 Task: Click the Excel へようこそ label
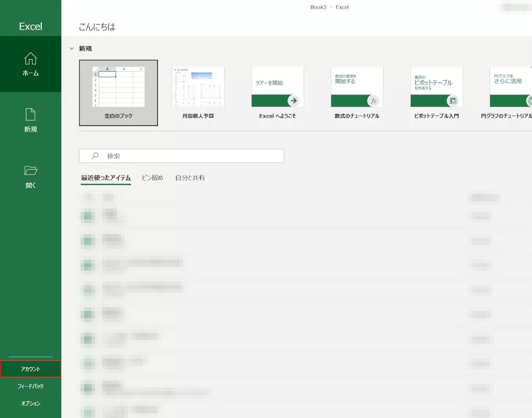[277, 116]
